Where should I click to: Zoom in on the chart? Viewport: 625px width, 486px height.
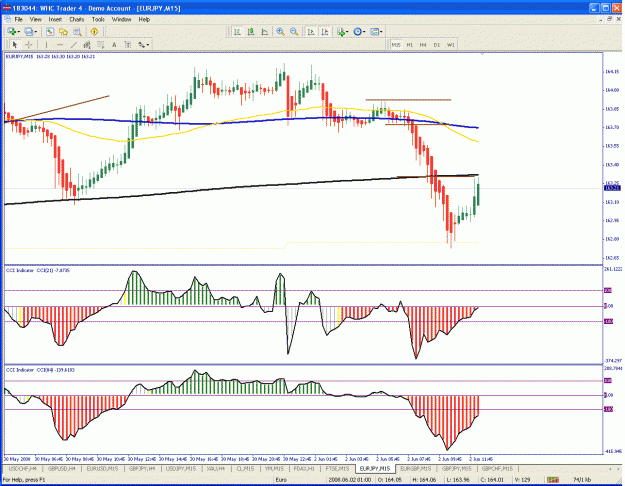pyautogui.click(x=281, y=31)
